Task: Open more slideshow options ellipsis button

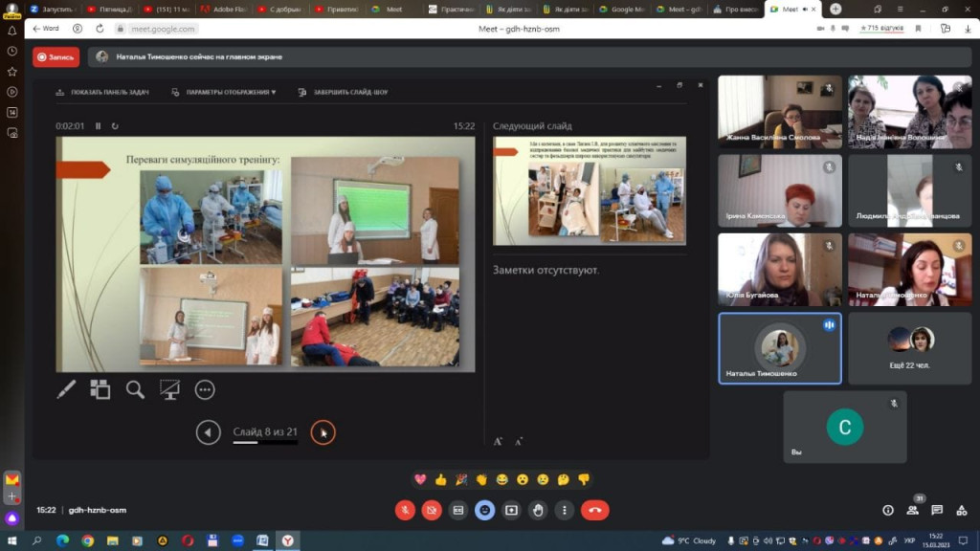Action: coord(204,389)
